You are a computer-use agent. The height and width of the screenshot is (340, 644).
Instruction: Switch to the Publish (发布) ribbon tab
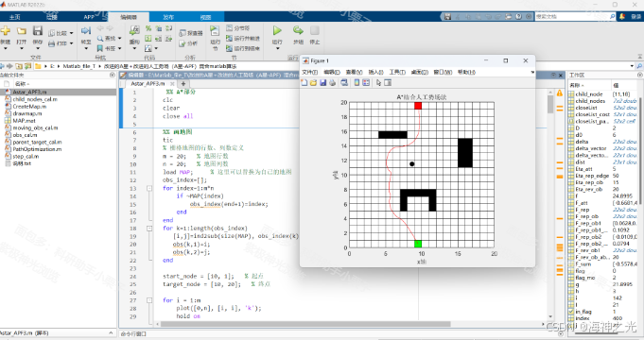[x=168, y=17]
